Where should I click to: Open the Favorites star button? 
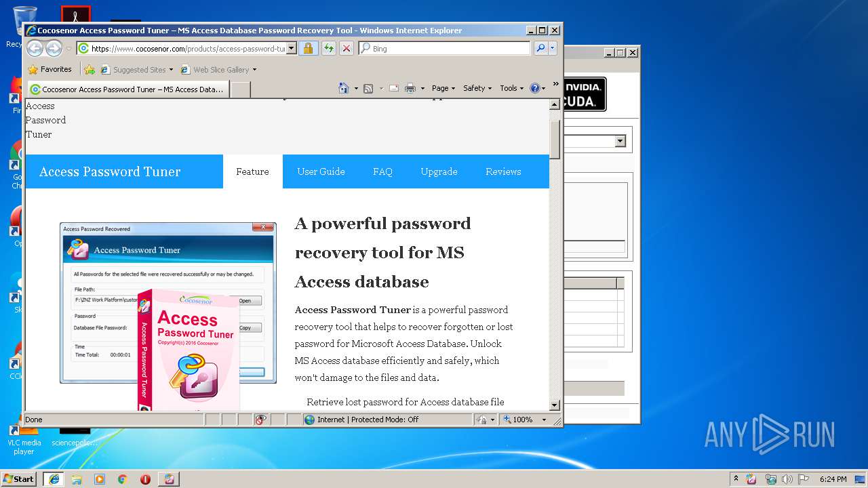tap(50, 69)
